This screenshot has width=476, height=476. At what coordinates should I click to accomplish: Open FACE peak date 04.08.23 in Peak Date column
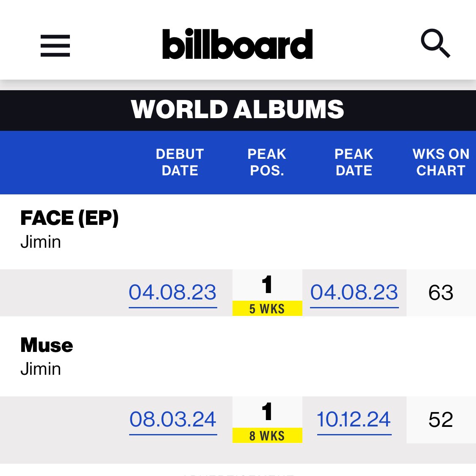click(x=354, y=293)
